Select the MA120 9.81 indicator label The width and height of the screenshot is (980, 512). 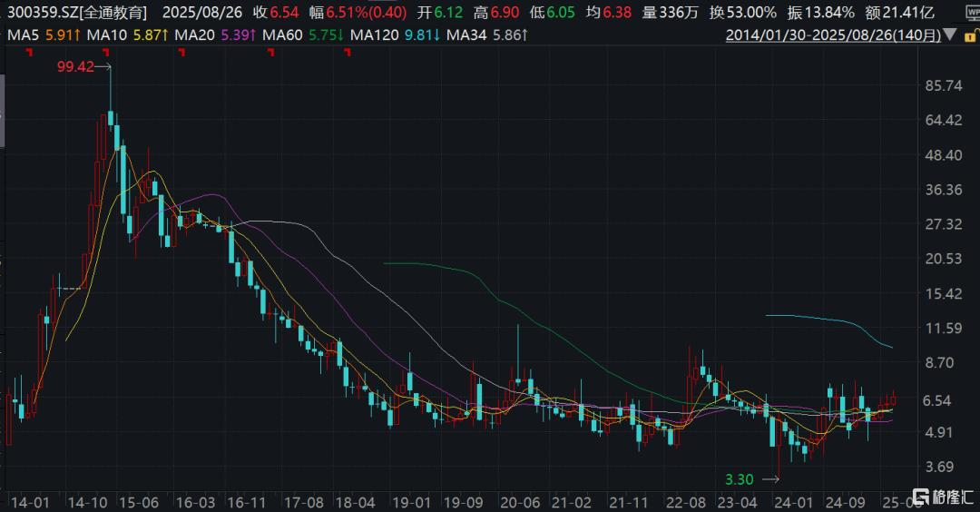pos(395,35)
